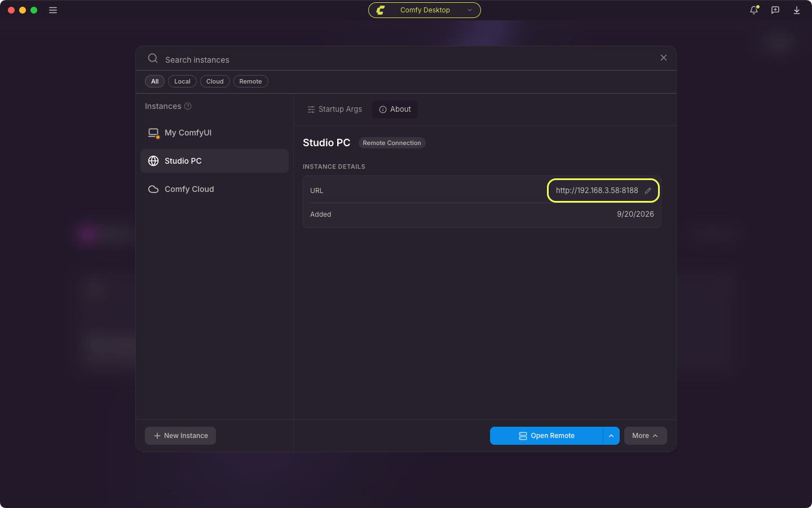Viewport: 812px width, 508px height.
Task: Click the Added date 9/20/2026
Action: click(x=636, y=214)
